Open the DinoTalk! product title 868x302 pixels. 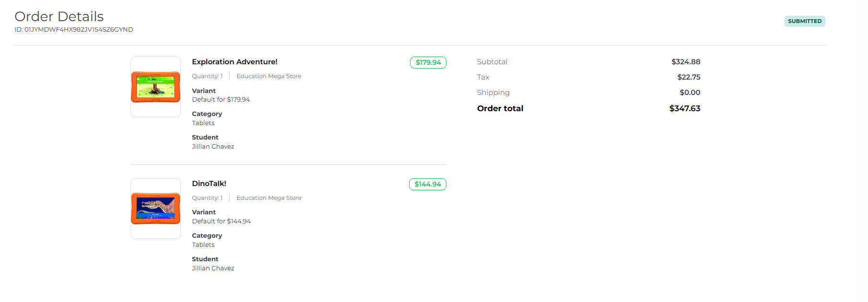209,184
